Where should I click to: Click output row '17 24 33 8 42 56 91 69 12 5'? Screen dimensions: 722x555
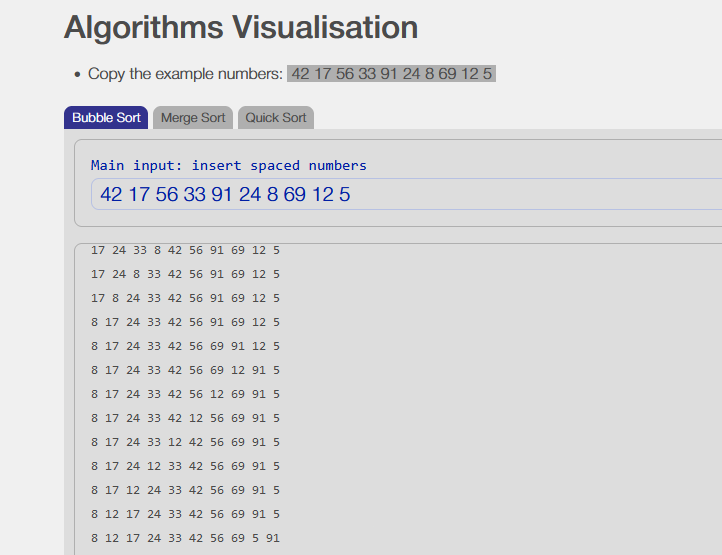[185, 250]
